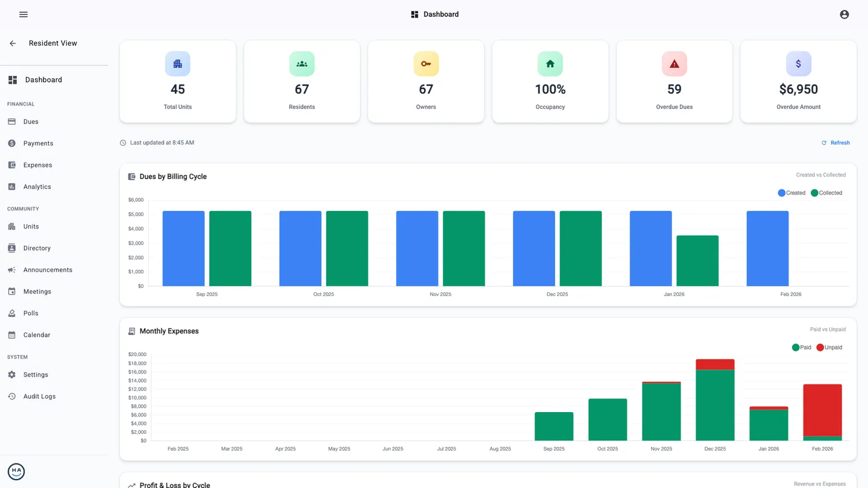
Task: Click the receipt icon beside Monthly Expenses
Action: tap(132, 331)
